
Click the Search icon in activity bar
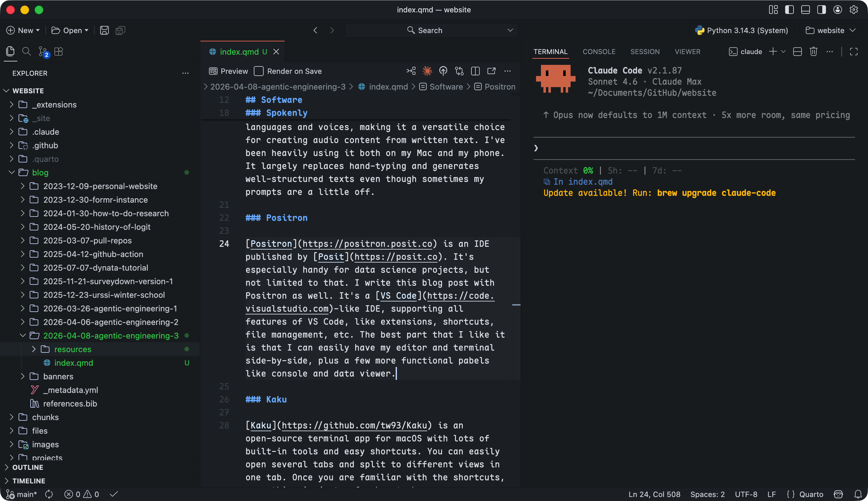point(27,52)
